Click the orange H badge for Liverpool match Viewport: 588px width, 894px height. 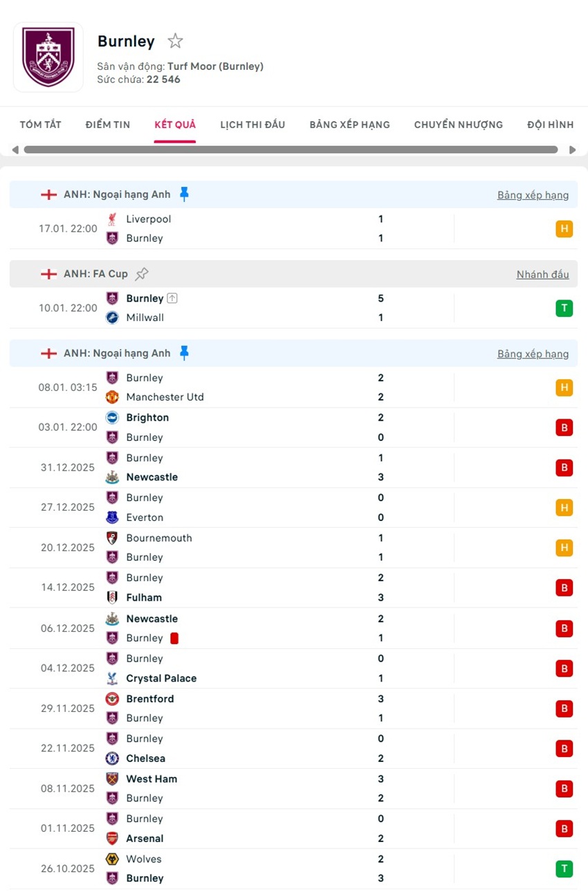tap(564, 229)
